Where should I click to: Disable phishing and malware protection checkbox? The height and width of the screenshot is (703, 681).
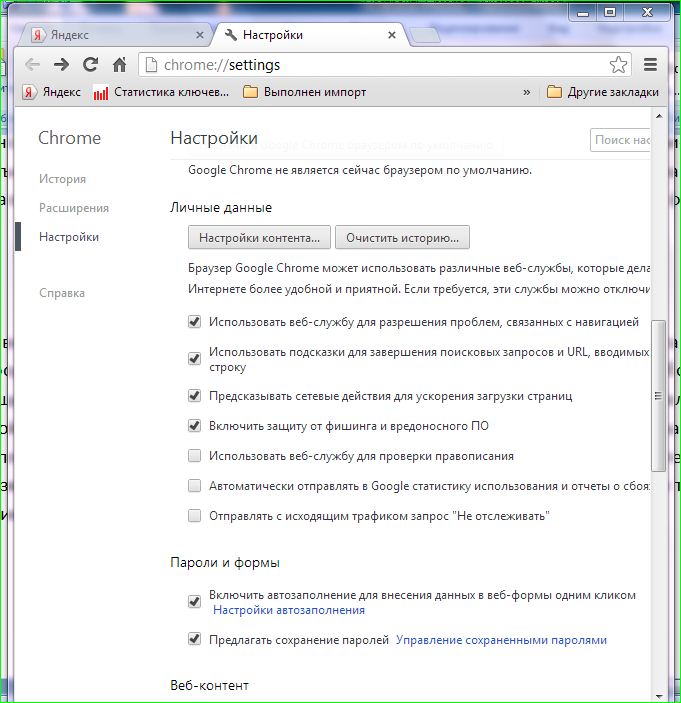194,425
